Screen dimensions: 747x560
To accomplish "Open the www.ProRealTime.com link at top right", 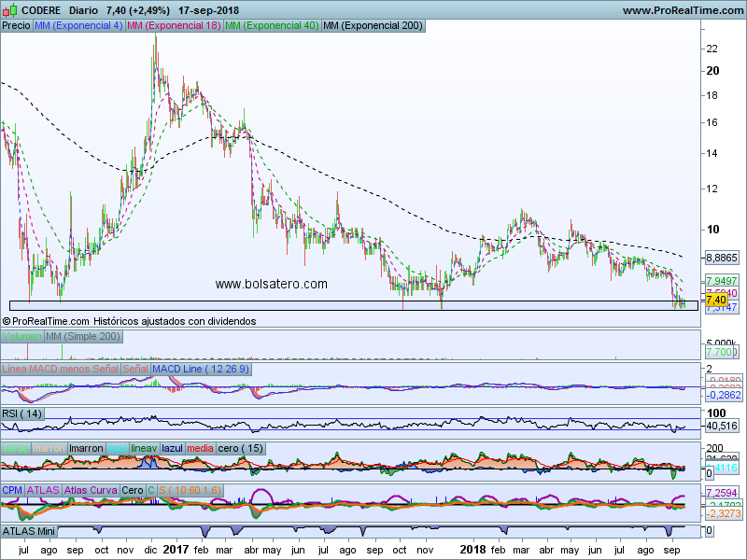I will [x=681, y=10].
